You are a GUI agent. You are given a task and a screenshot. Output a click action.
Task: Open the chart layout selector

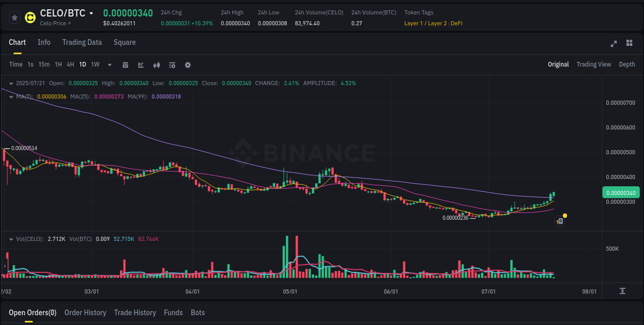click(x=629, y=44)
